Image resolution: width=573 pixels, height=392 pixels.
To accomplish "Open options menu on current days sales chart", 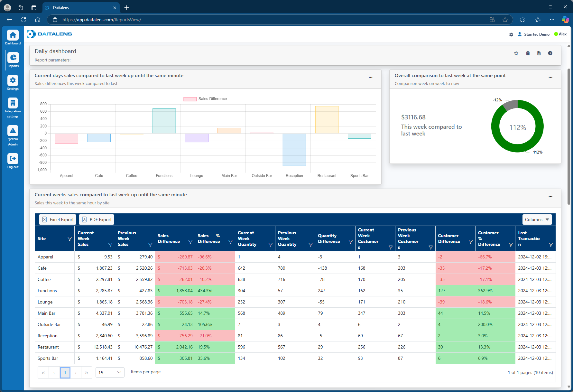I will (x=370, y=77).
